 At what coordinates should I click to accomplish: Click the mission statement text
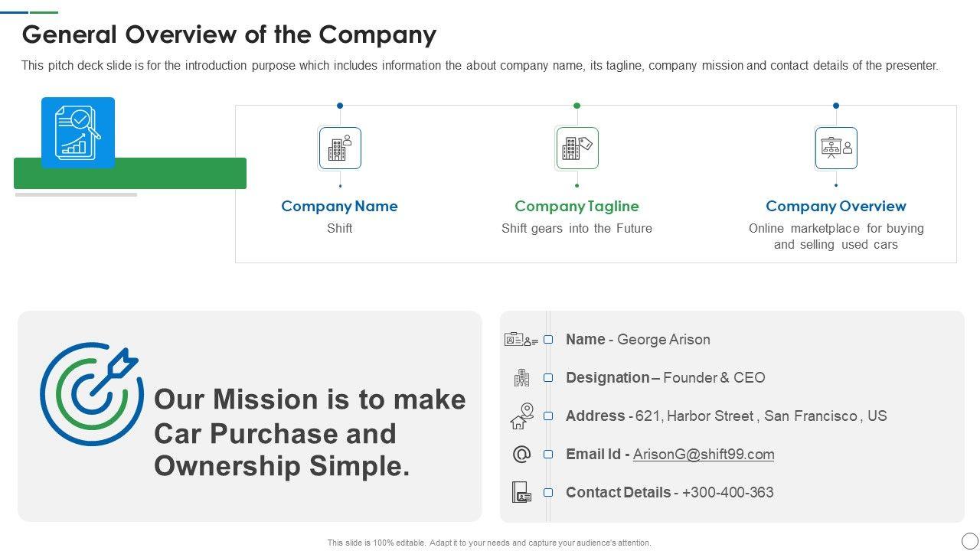point(309,432)
